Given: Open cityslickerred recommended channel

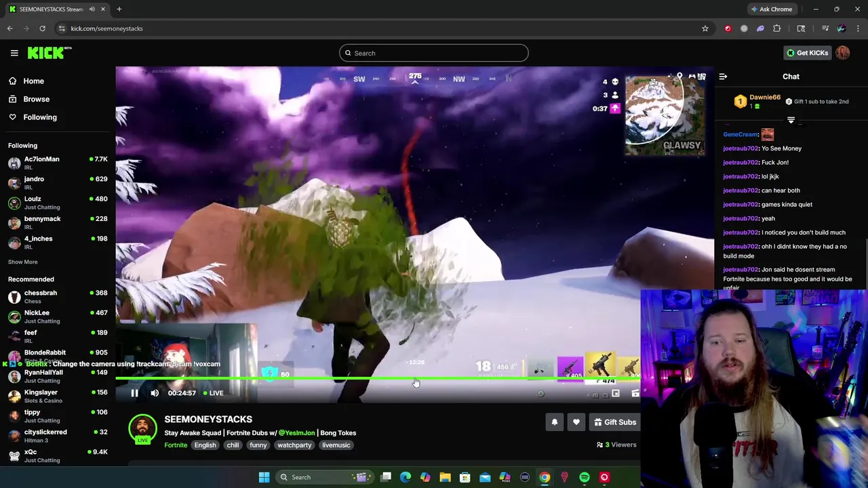Looking at the screenshot, I should point(58,436).
